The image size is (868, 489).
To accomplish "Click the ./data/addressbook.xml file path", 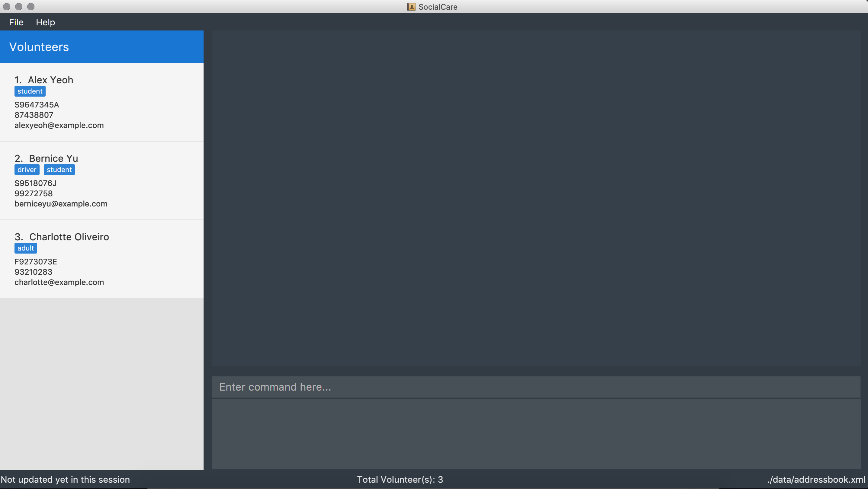I will (x=816, y=480).
